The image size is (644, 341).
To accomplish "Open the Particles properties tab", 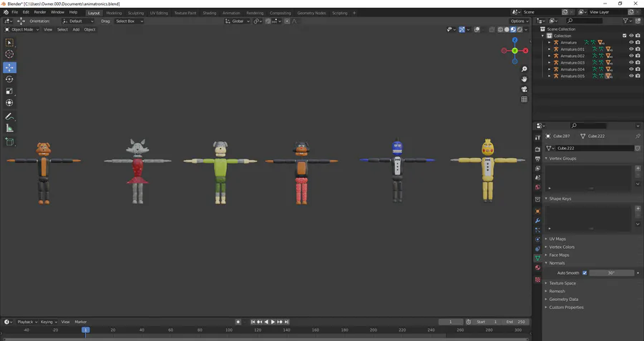I will click(x=537, y=230).
